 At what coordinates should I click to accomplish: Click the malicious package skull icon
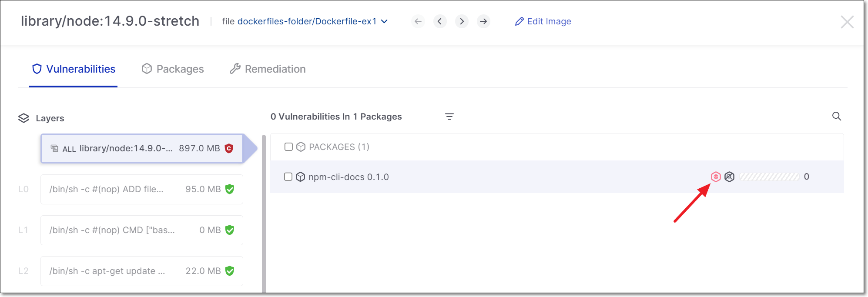coord(716,177)
